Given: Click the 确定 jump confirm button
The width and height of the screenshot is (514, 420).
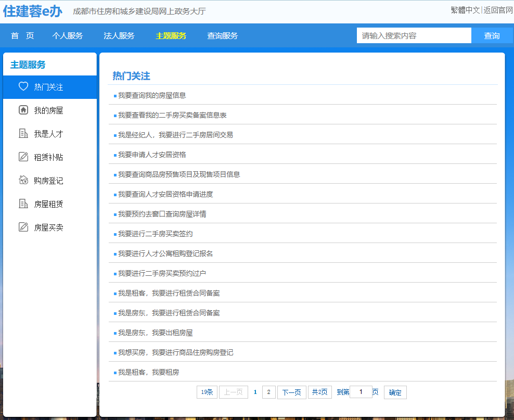Looking at the screenshot, I should (x=395, y=392).
